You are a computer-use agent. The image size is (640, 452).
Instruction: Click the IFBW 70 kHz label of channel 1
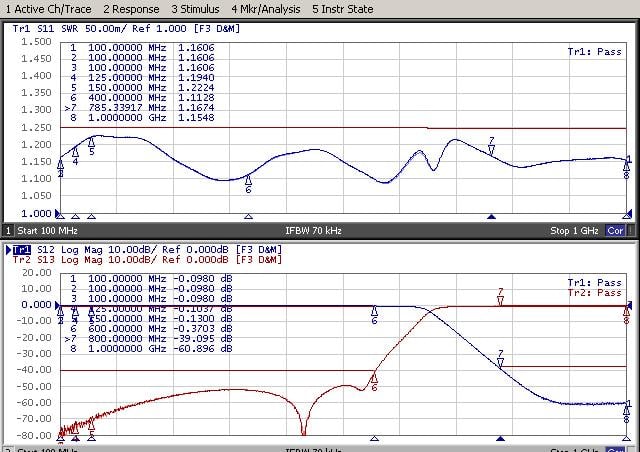[x=313, y=231]
